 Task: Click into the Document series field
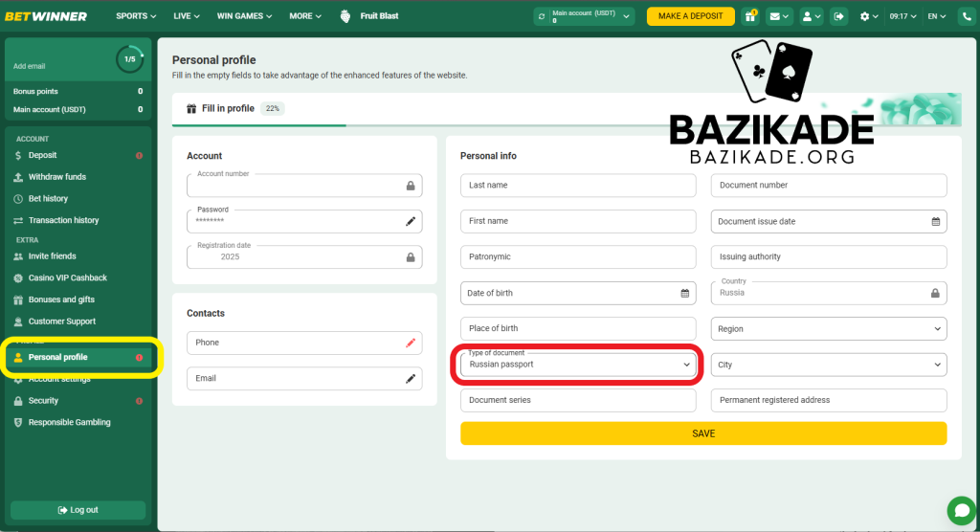[577, 401]
